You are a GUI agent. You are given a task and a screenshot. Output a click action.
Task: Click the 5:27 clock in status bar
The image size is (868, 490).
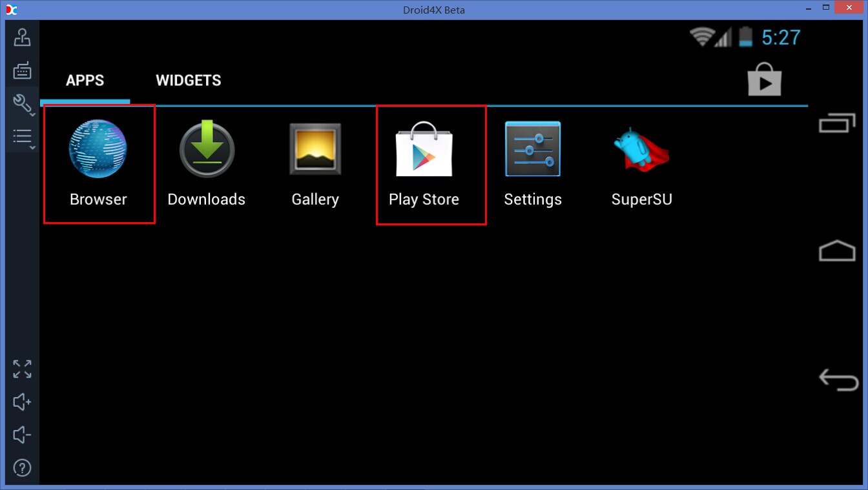tap(781, 37)
